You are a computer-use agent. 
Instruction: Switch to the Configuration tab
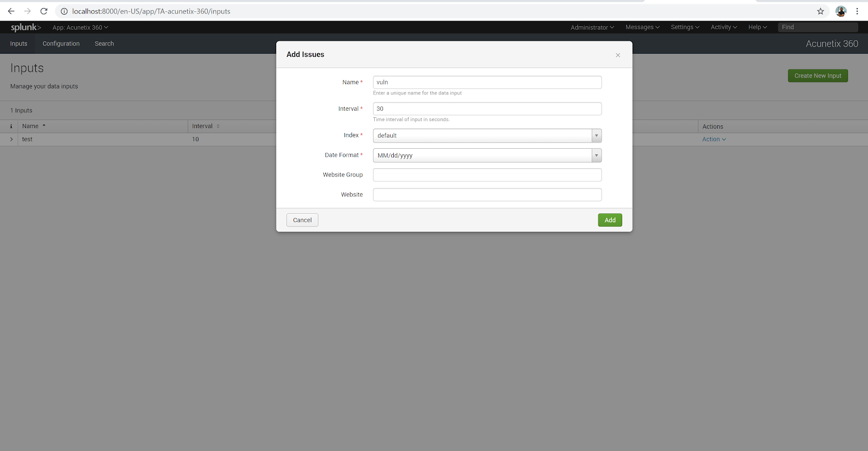pos(61,43)
